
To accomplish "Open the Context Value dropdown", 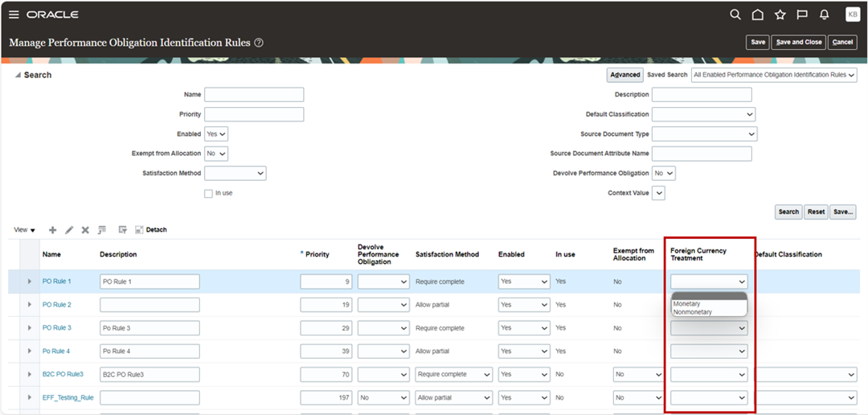I will (x=658, y=193).
